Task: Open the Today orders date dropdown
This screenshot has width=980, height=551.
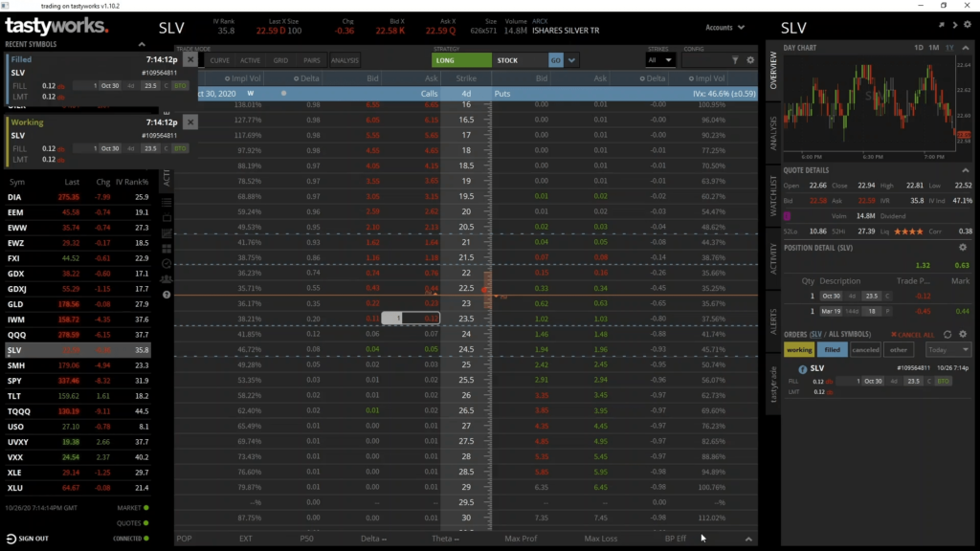Action: click(x=948, y=350)
